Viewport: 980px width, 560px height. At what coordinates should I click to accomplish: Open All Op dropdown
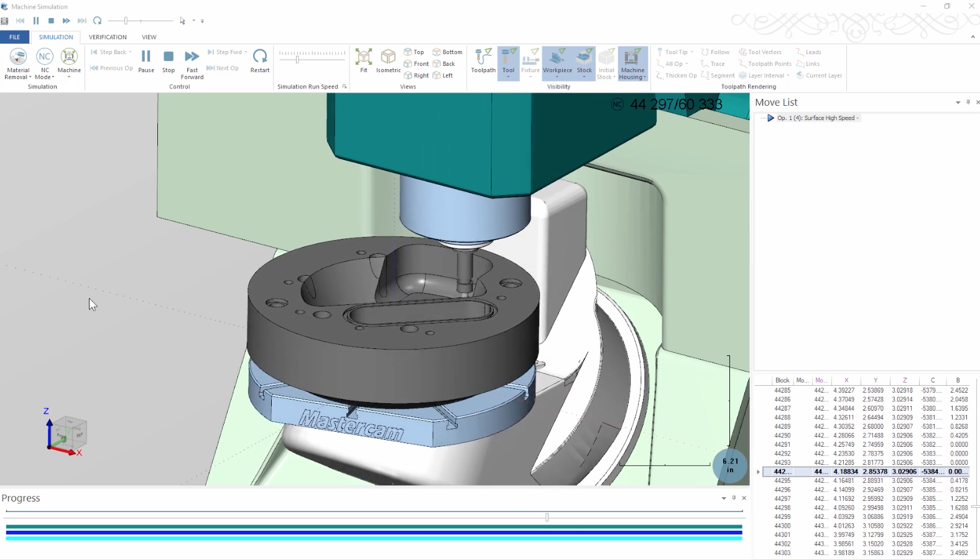[686, 64]
